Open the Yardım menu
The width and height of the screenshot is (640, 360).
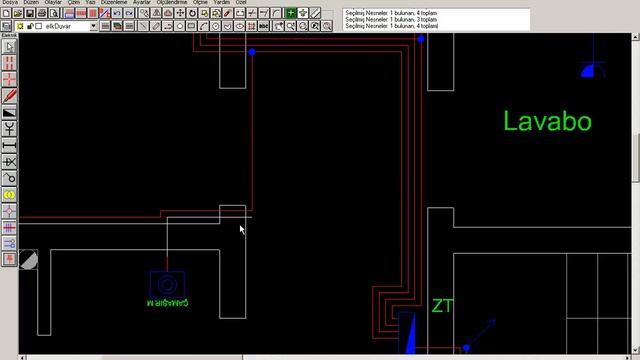[x=222, y=2]
